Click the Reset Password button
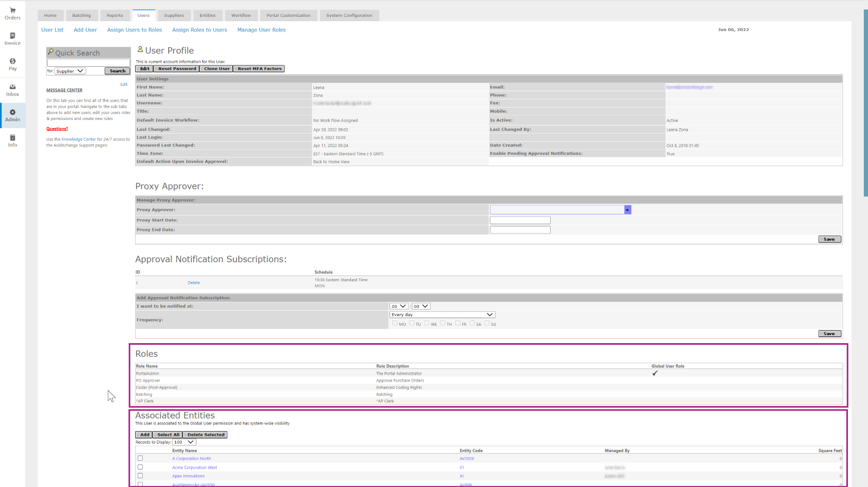Image resolution: width=868 pixels, height=487 pixels. pos(177,69)
